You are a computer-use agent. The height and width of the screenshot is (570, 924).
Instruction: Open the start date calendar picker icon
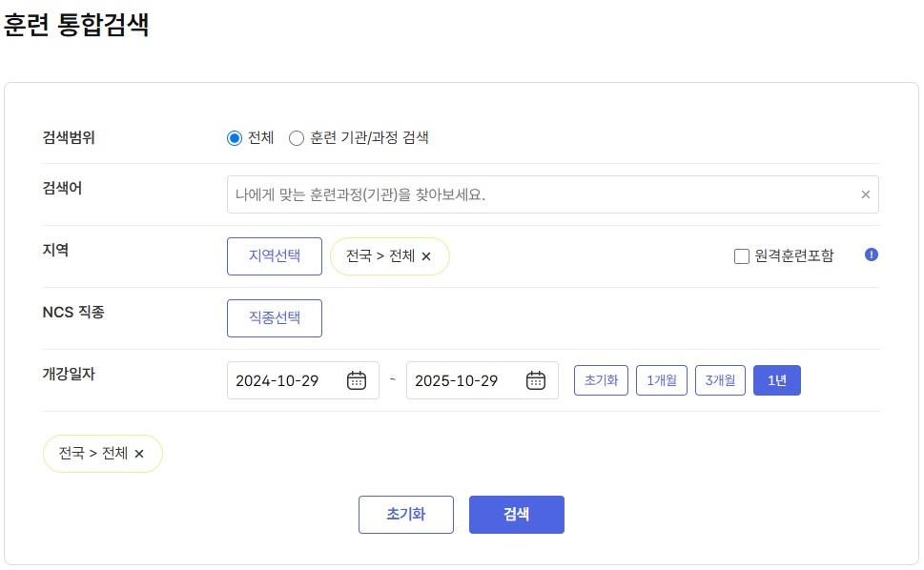point(356,379)
